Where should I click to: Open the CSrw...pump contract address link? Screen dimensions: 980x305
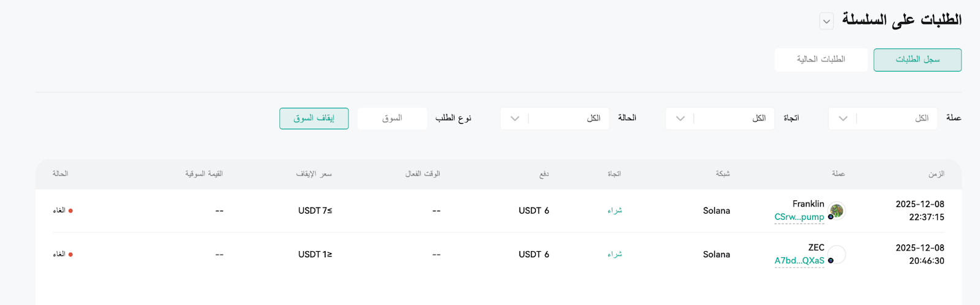[799, 217]
